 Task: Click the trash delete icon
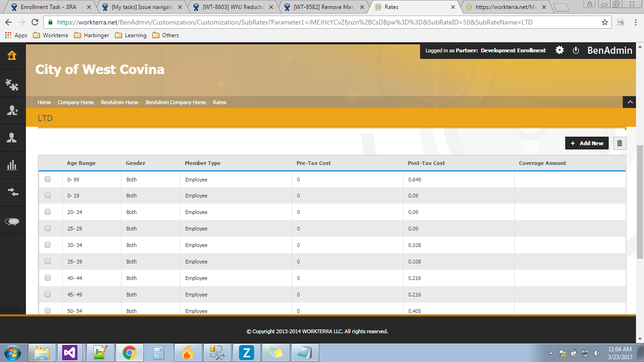pos(619,143)
